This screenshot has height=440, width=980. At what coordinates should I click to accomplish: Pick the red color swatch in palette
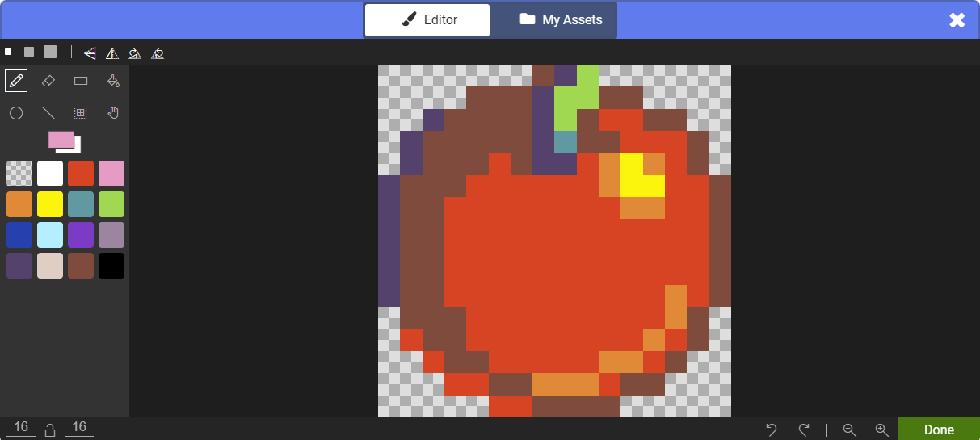pyautogui.click(x=81, y=174)
